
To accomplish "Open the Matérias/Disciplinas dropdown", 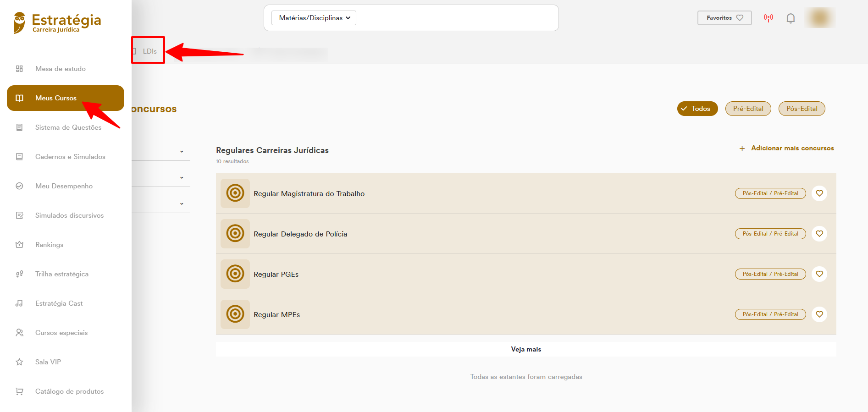I will (314, 18).
